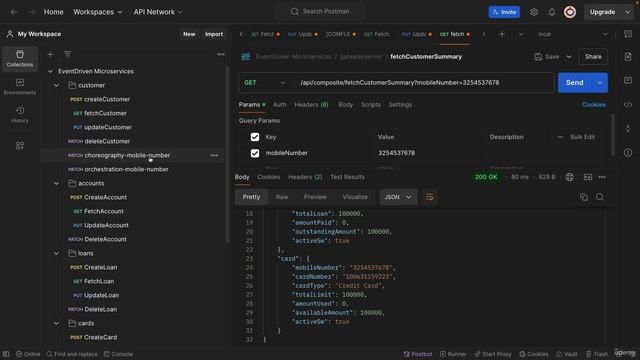Open the Save options dropdown arrow
640x360 pixels.
point(569,57)
